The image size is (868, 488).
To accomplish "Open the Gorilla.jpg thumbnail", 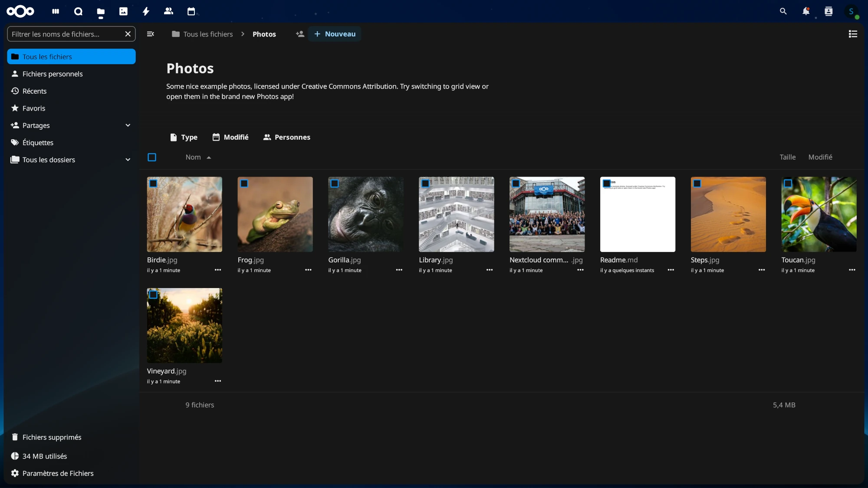I will pos(366,214).
